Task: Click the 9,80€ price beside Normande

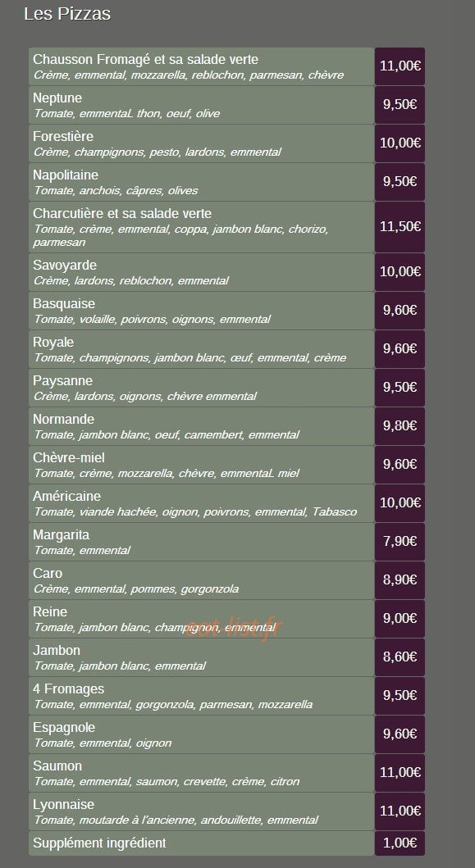Action: [400, 426]
